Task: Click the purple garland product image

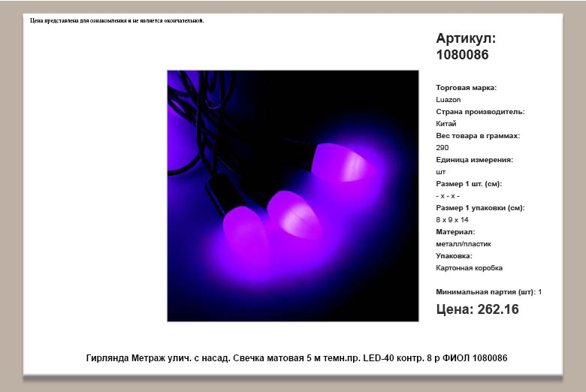Action: coord(293,196)
